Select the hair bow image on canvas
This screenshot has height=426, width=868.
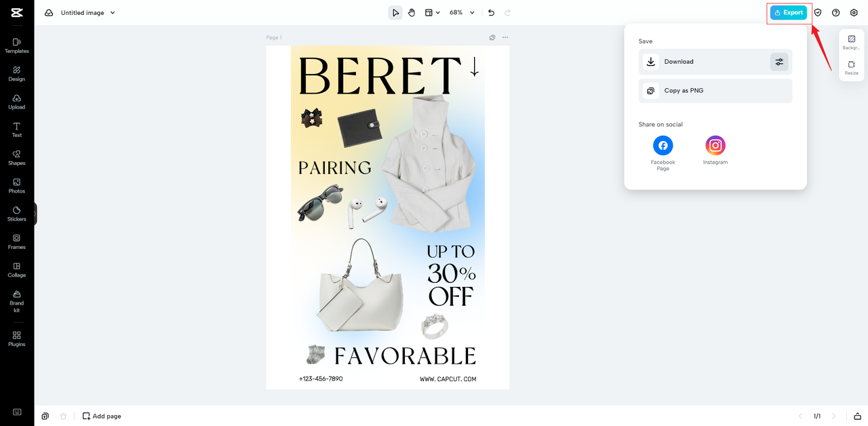coord(311,118)
